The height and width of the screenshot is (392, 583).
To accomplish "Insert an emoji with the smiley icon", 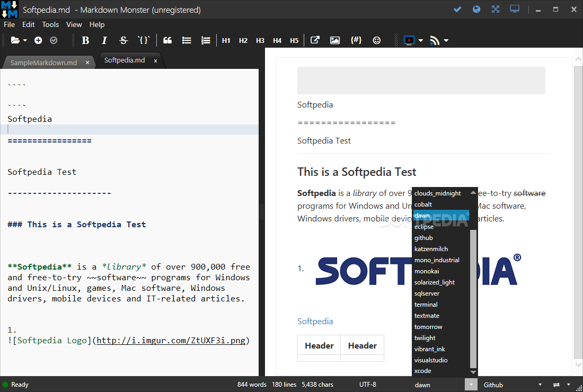I will 377,40.
